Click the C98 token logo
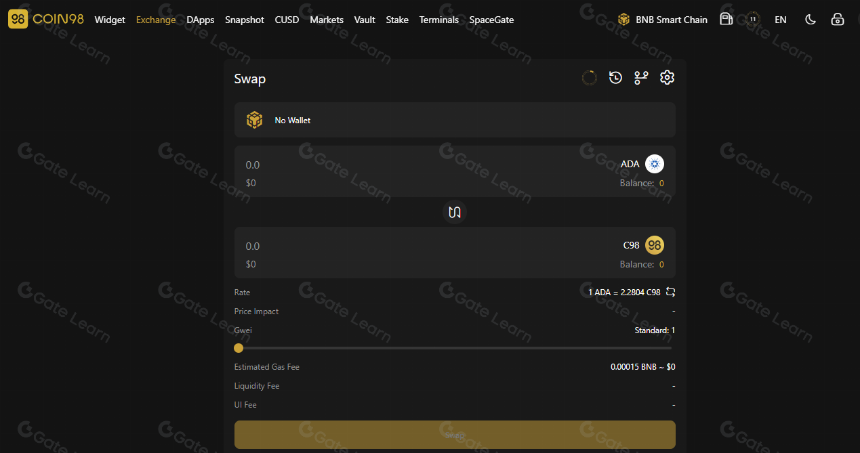The image size is (860, 453). tap(654, 245)
